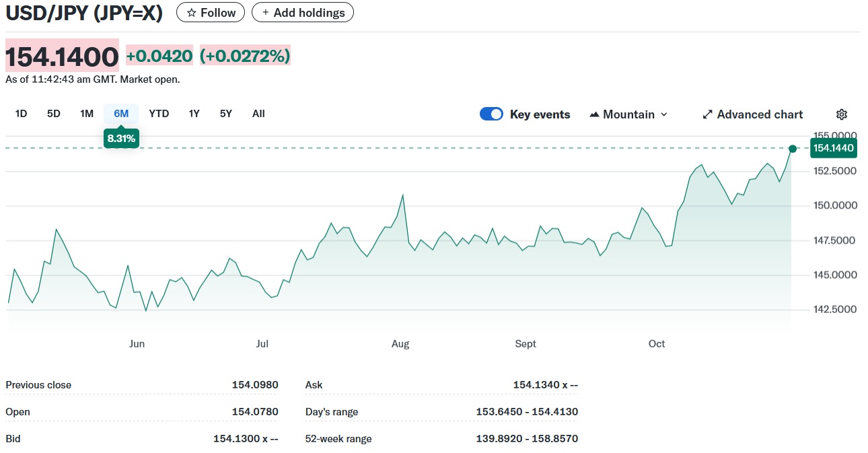Screen dimensions: 868x453
Task: Click the USD/JPY (JPY=X) heading
Action: [84, 13]
